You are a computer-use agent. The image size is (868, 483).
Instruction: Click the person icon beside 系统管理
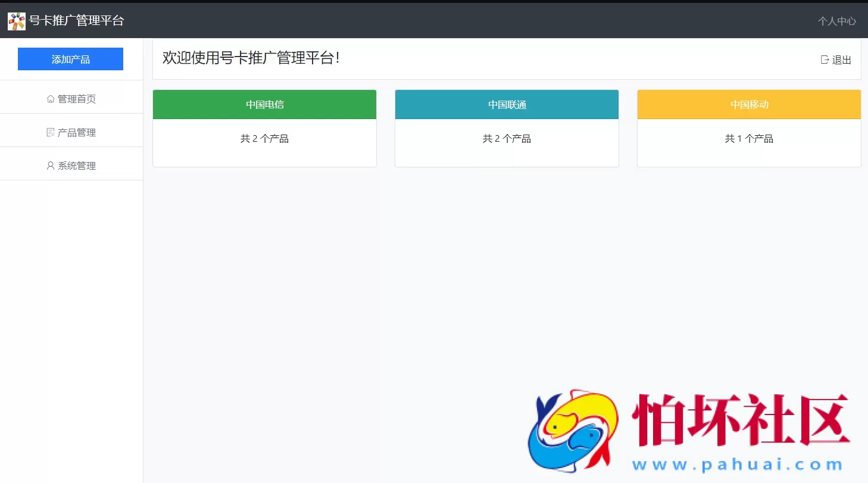(49, 165)
